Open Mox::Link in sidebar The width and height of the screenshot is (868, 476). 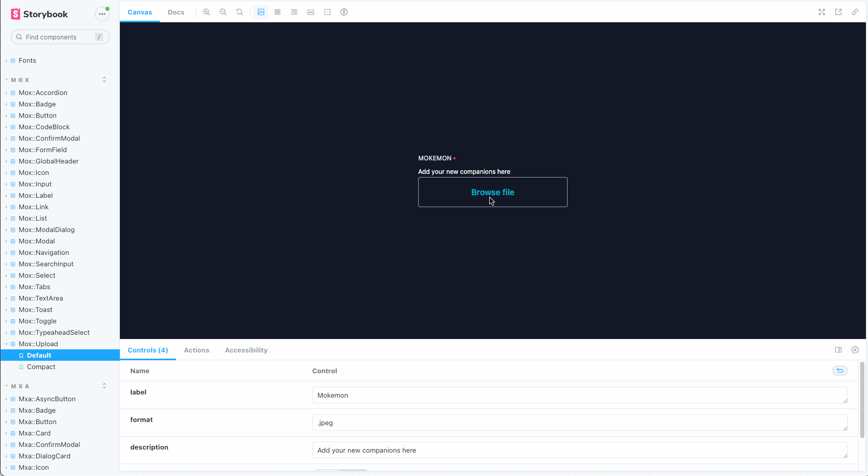[x=34, y=207]
